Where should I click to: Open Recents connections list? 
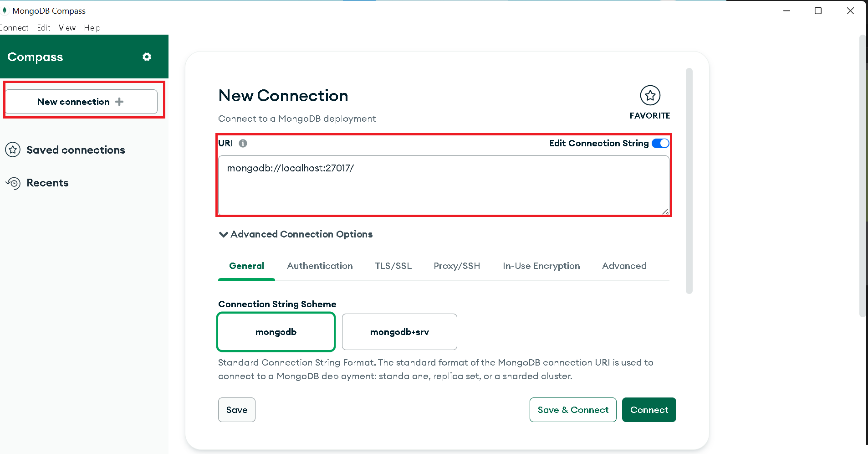coord(48,183)
